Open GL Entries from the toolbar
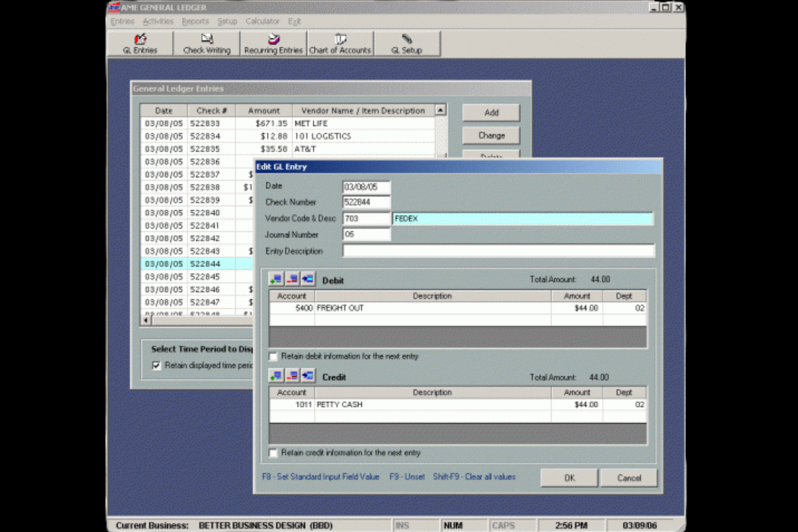 coord(140,43)
